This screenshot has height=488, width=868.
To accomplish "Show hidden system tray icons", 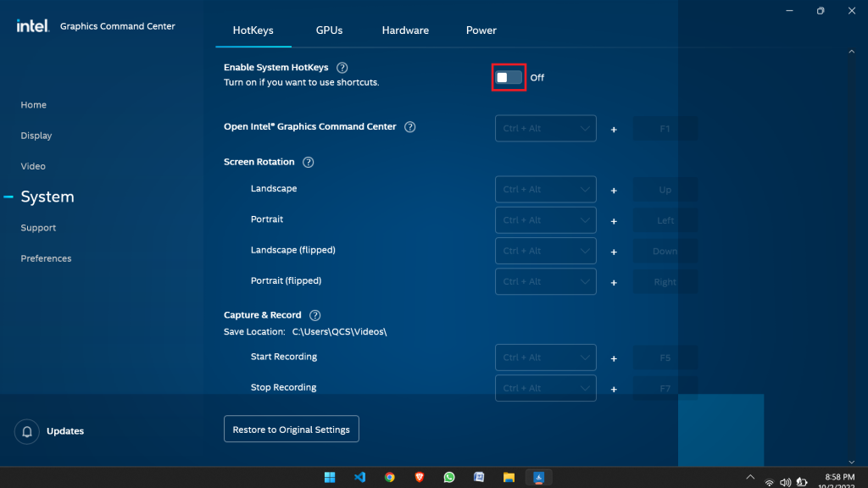I will pyautogui.click(x=750, y=478).
